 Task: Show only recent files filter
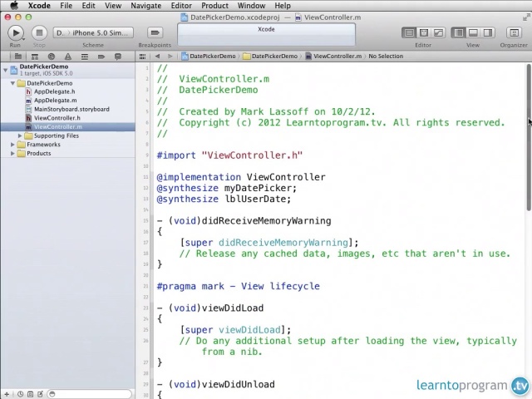point(20,394)
